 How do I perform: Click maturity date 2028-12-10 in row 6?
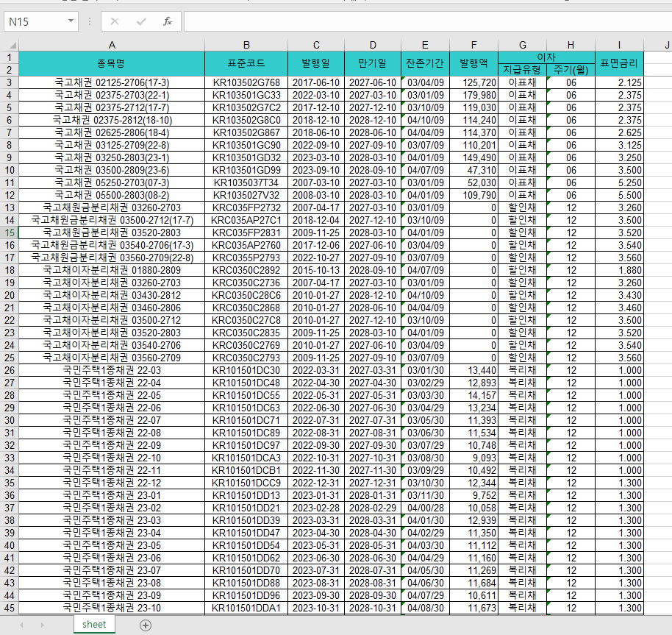(373, 120)
